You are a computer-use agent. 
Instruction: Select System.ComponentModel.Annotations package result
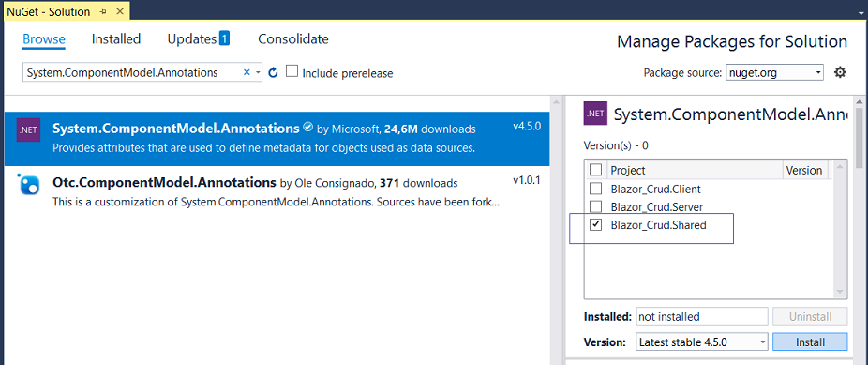point(277,139)
